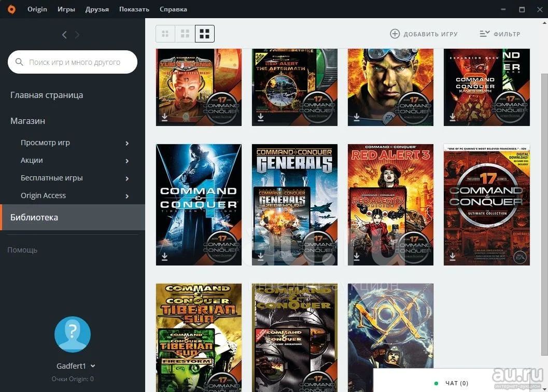Open Command & Conquer Generals tile

coord(294,205)
